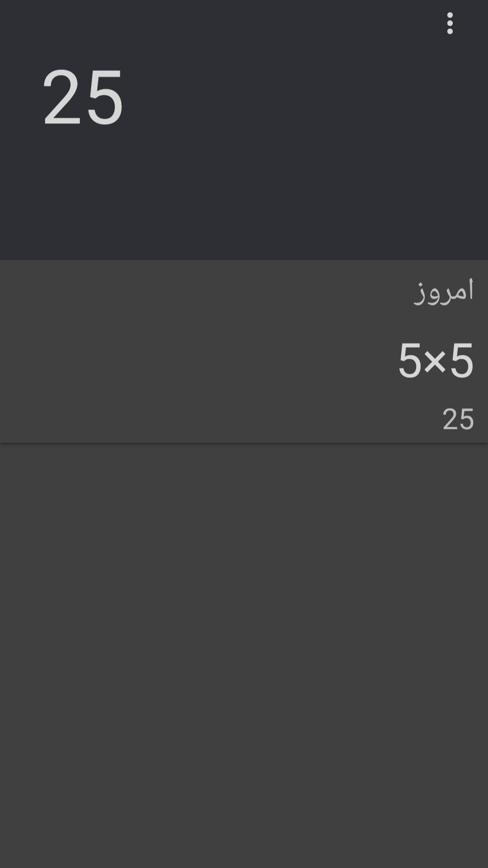Click the left 5 in 5×5 expression
The height and width of the screenshot is (868, 488).
[409, 361]
